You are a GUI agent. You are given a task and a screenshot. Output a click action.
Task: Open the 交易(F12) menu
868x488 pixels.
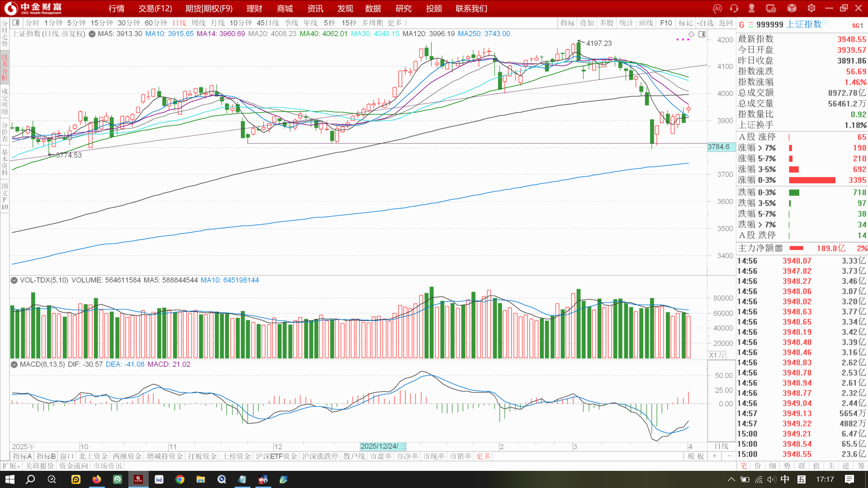click(155, 9)
